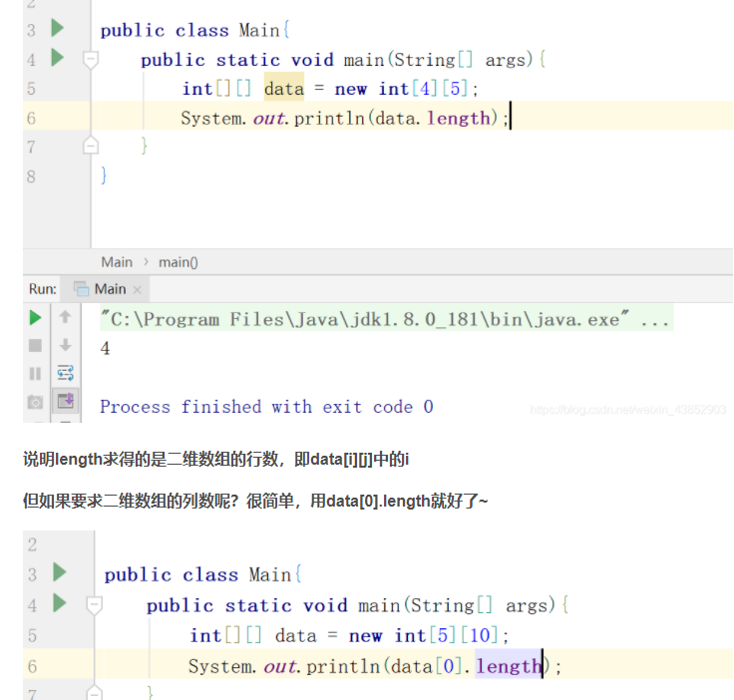The image size is (734, 700).
Task: Click Main in the breadcrumb bar
Action: 117,262
